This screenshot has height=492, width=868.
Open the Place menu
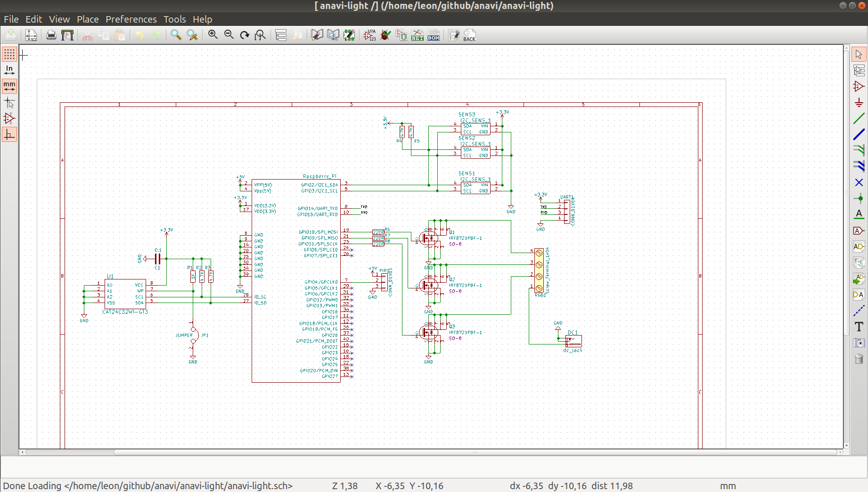[87, 19]
